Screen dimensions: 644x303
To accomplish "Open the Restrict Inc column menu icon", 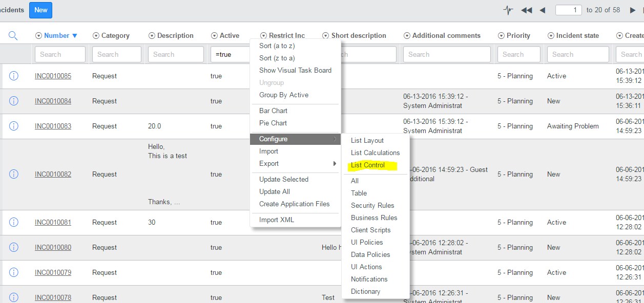I will click(263, 36).
